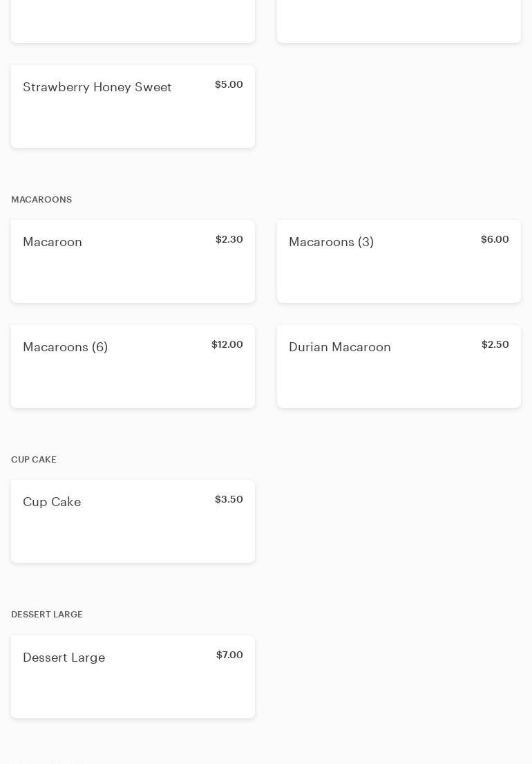
Task: Click the $2.50 Durian Macaroon price
Action: 495,345
